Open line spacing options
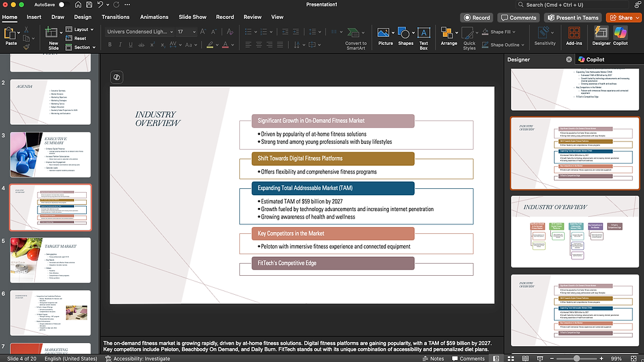The height and width of the screenshot is (362, 644). click(314, 32)
